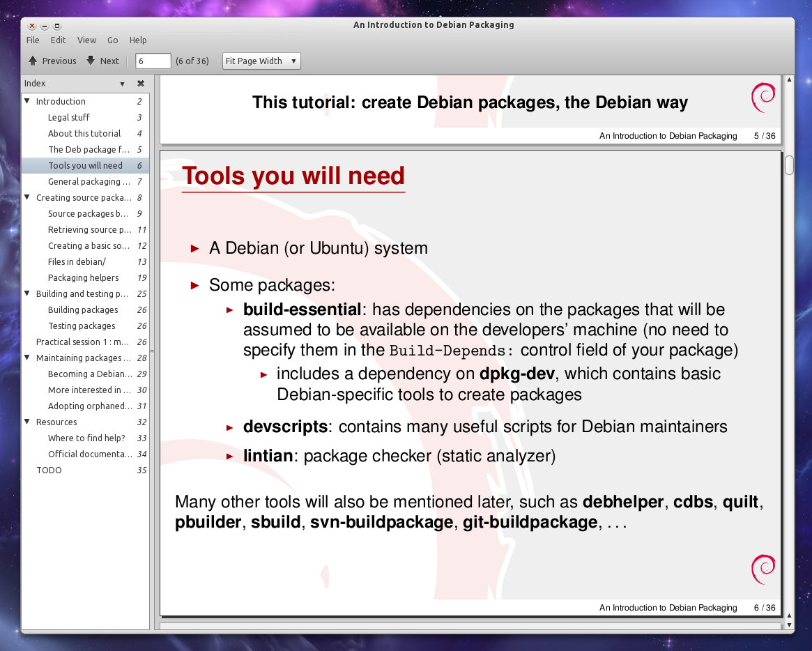This screenshot has width=812, height=651.
Task: Collapse the Creating source packages section
Action: (x=27, y=197)
